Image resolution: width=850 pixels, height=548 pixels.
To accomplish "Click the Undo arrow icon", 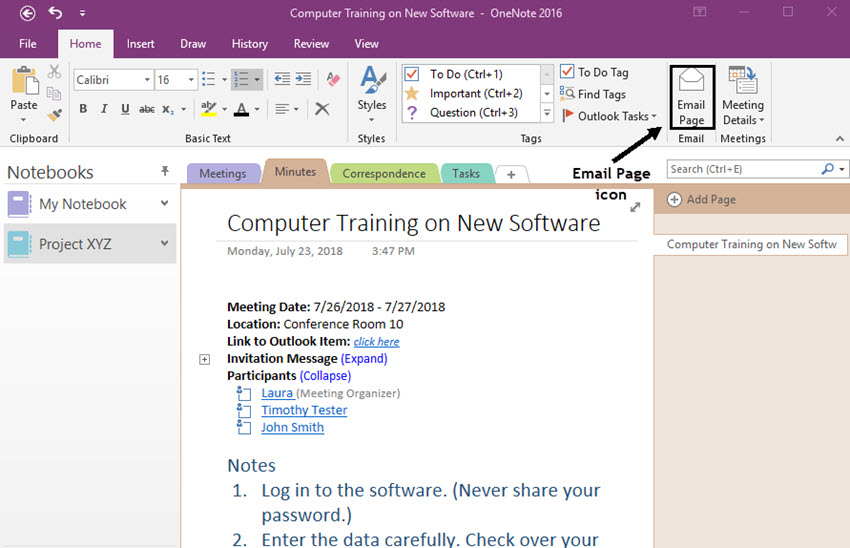I will 55,12.
